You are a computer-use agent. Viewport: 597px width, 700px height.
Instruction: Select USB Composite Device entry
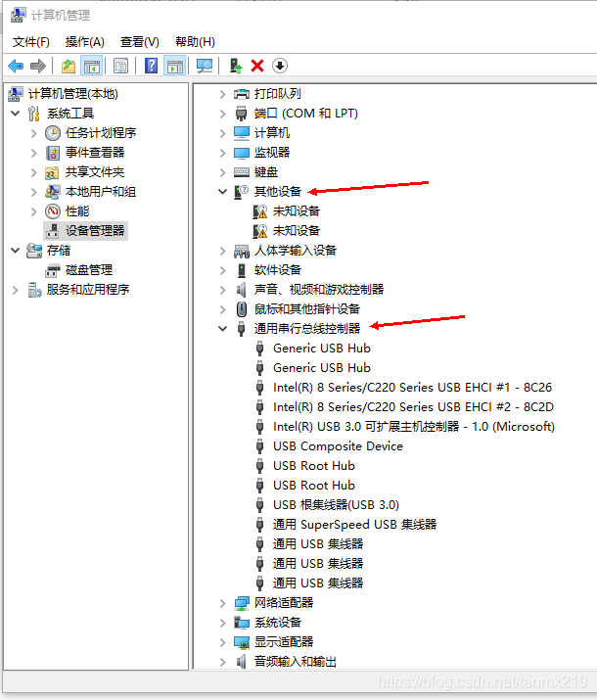[338, 446]
